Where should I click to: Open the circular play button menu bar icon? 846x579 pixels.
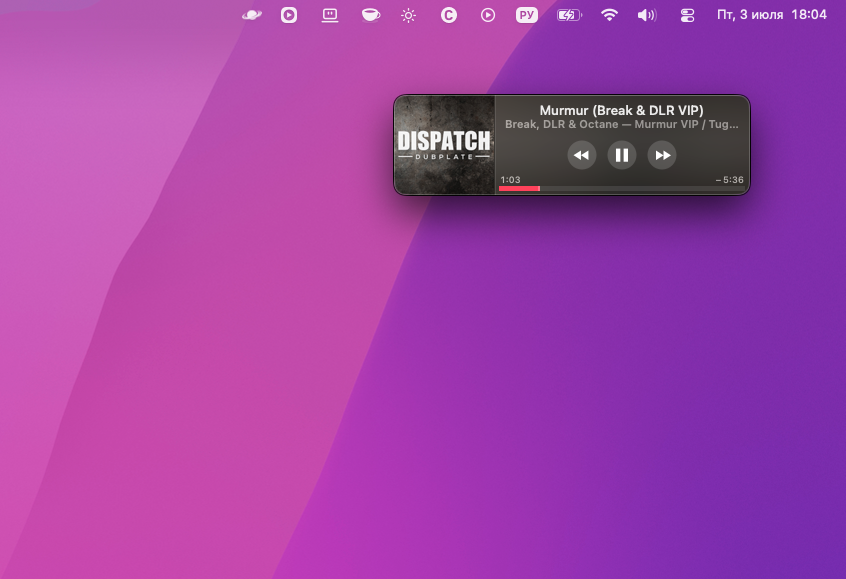pyautogui.click(x=488, y=15)
